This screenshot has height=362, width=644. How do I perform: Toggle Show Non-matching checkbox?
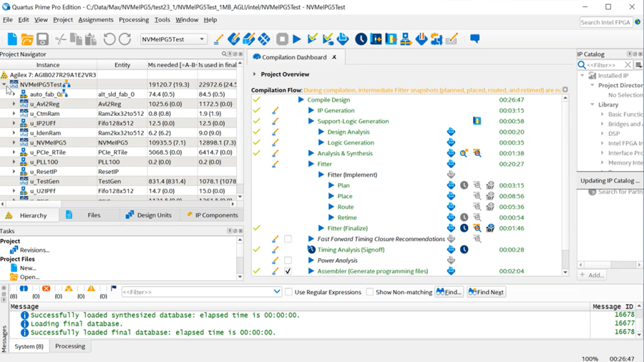[370, 292]
